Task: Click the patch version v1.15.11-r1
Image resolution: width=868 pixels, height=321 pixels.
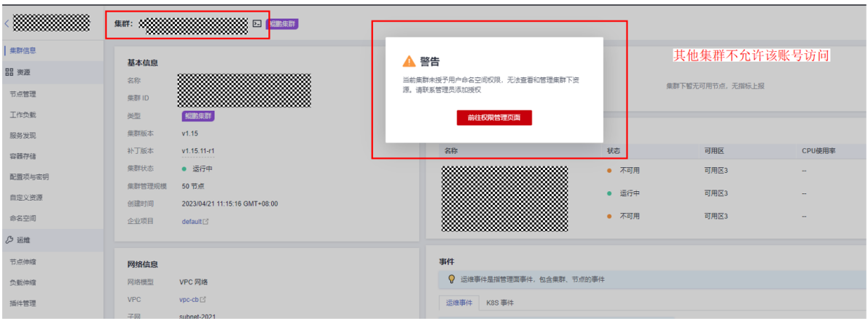Action: pyautogui.click(x=198, y=151)
